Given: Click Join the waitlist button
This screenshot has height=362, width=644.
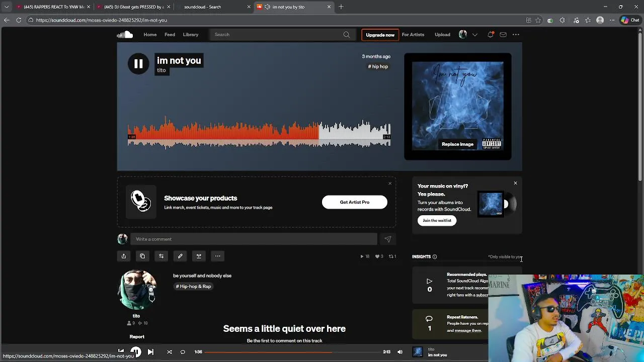Looking at the screenshot, I should tap(437, 220).
